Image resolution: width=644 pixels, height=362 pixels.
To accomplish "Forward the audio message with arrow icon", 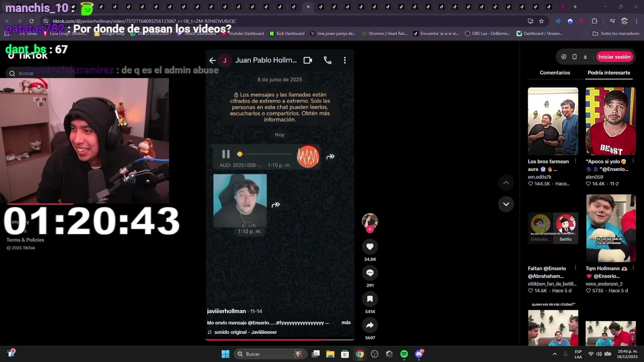I will [331, 157].
